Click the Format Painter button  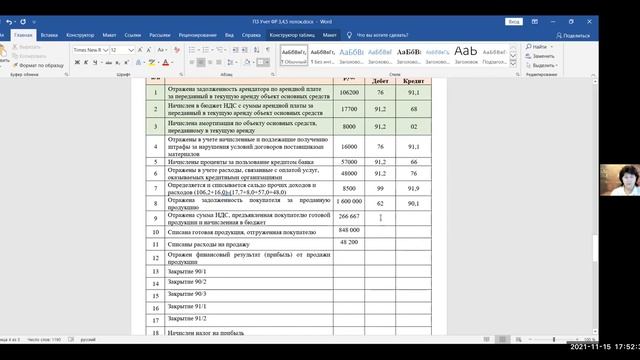point(38,65)
